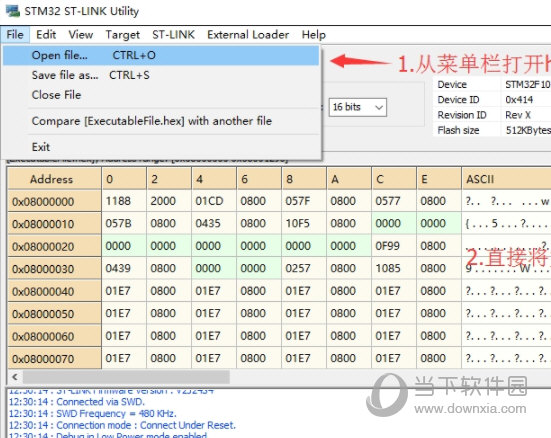Open the Help menu
Image resolution: width=551 pixels, height=438 pixels.
click(313, 35)
